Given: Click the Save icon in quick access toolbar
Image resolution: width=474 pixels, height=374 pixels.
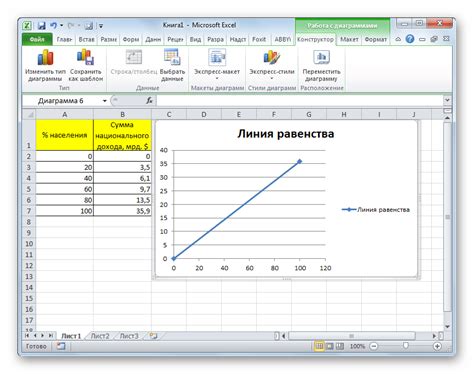Looking at the screenshot, I should (41, 25).
